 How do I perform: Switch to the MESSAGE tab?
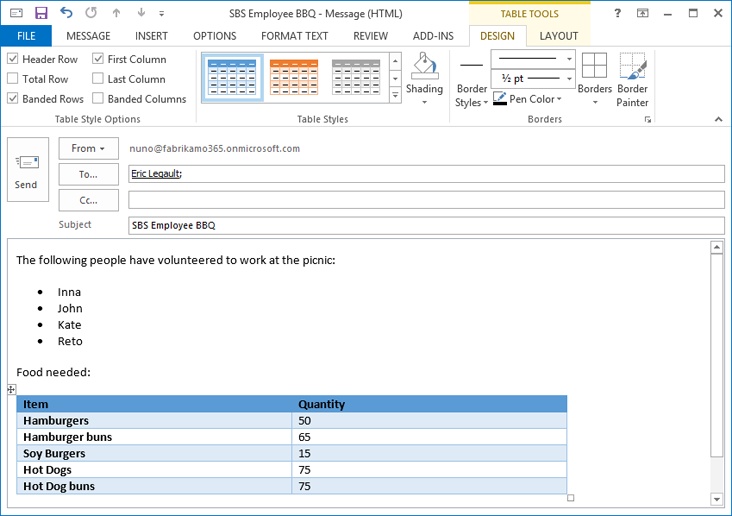88,36
